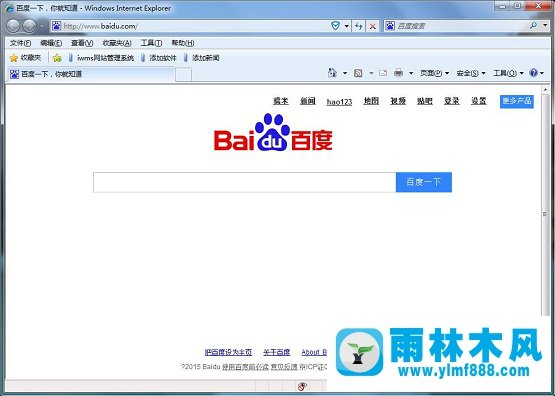Click the Baidu search input field
Screen dimensions: 555x396
tap(245, 182)
